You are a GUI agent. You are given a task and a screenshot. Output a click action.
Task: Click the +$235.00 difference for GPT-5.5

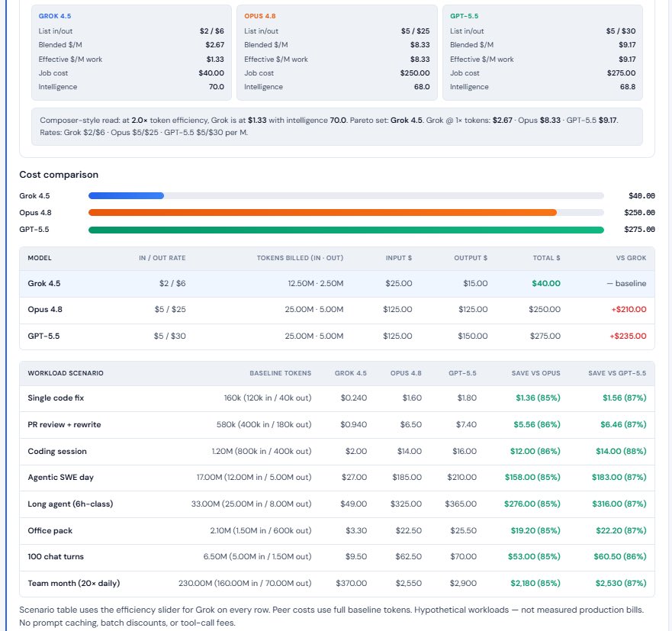coord(628,336)
